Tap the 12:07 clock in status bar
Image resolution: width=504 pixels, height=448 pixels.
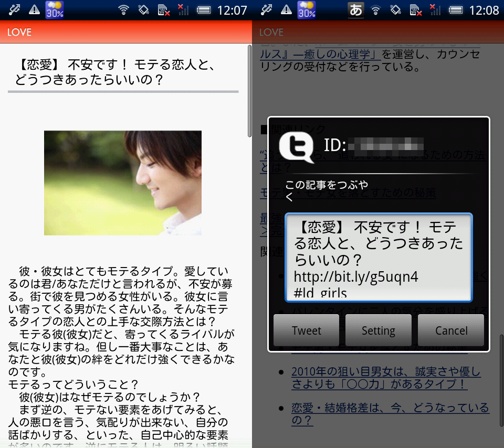[232, 10]
